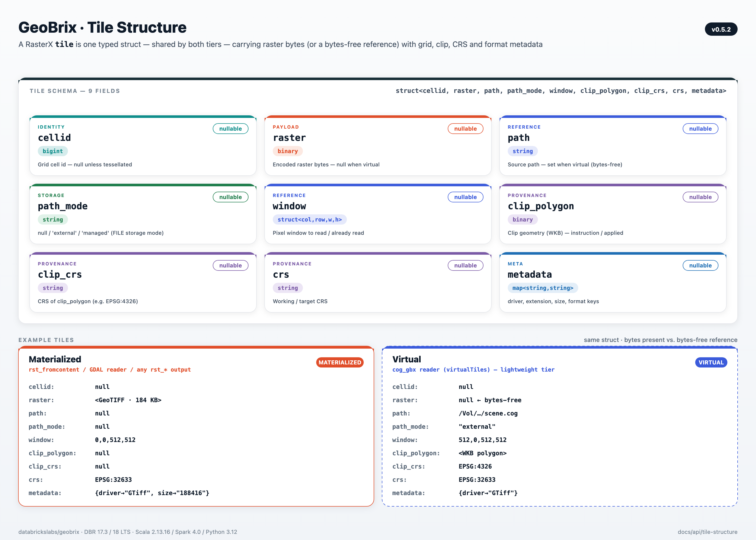The width and height of the screenshot is (756, 540).
Task: Click the Materialized example heading
Action: pos(55,359)
